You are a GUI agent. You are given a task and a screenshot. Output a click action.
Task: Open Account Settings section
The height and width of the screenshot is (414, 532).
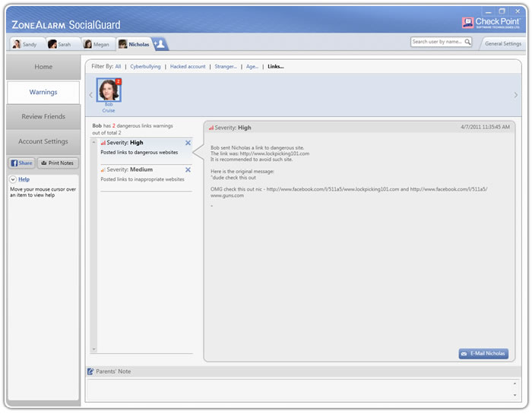[x=43, y=141]
